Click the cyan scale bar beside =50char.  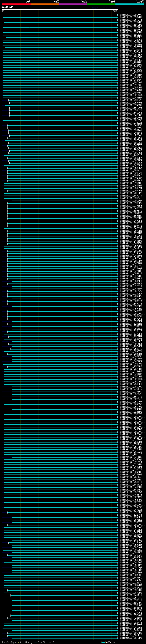(x=103, y=642)
